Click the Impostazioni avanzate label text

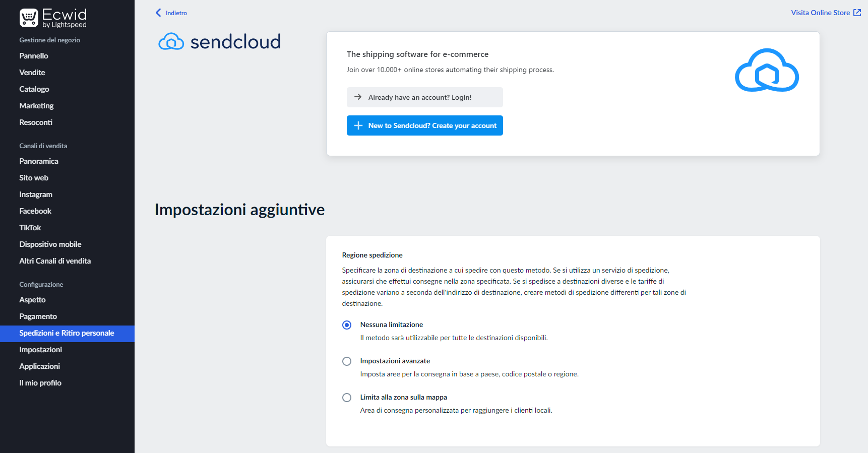pyautogui.click(x=395, y=361)
